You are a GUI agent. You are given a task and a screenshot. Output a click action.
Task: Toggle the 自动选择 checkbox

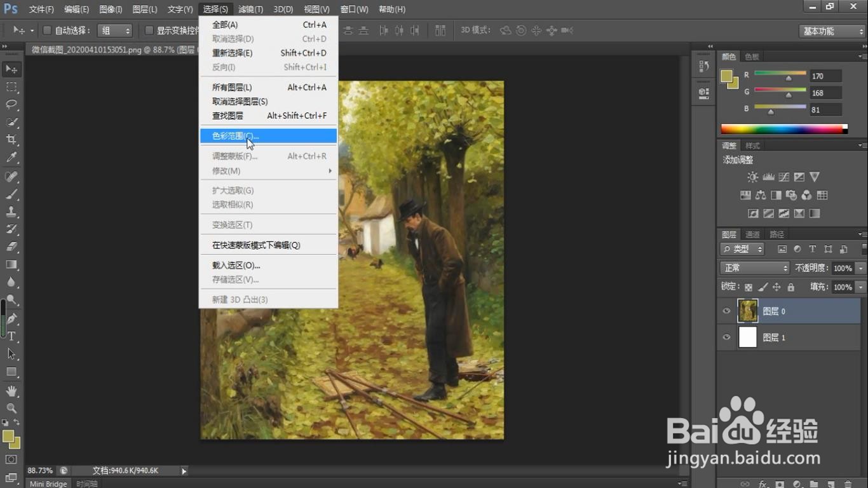point(47,30)
